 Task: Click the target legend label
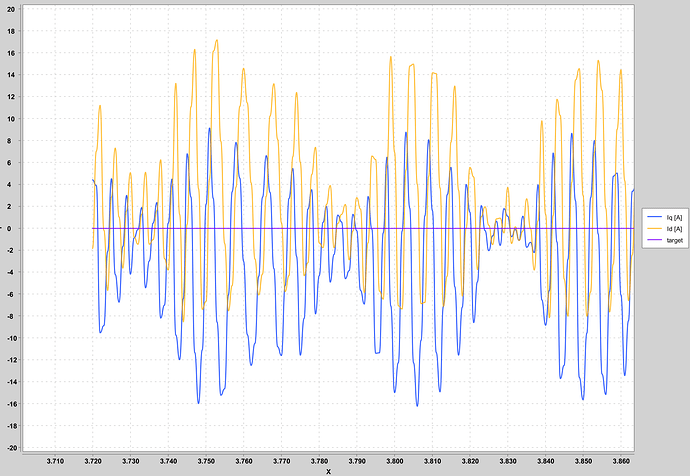(x=675, y=240)
